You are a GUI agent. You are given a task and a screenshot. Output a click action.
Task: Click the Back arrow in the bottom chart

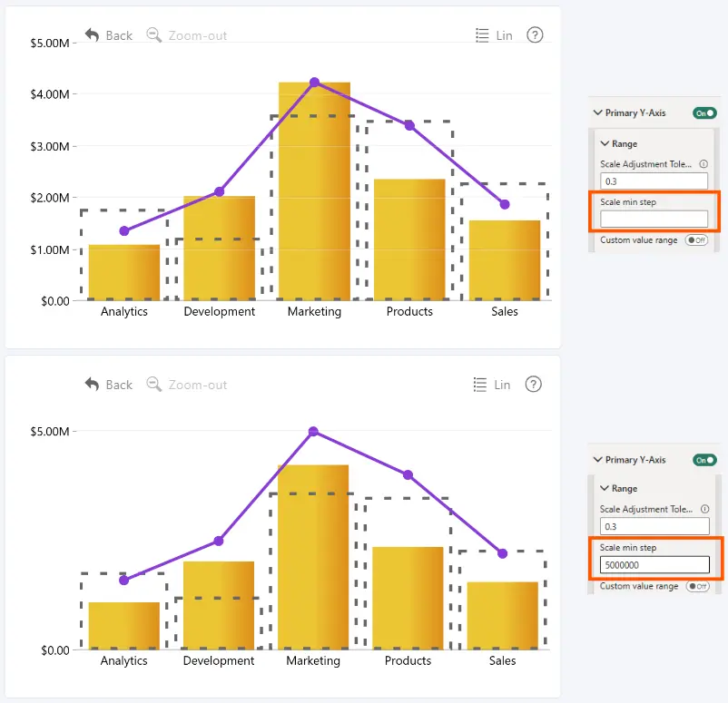pos(92,385)
